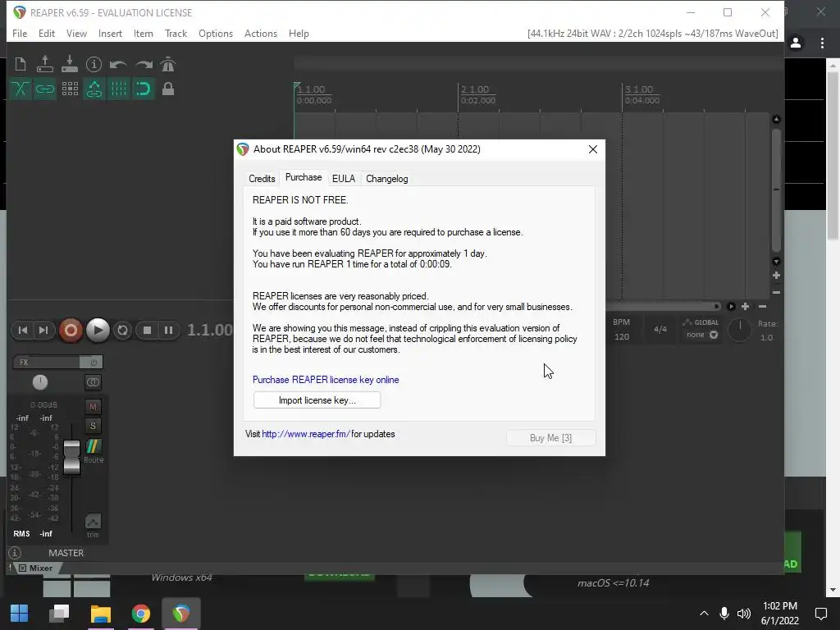Screen dimensions: 840x630
Task: Toggle ripple editing grid icon
Action: pyautogui.click(x=70, y=89)
